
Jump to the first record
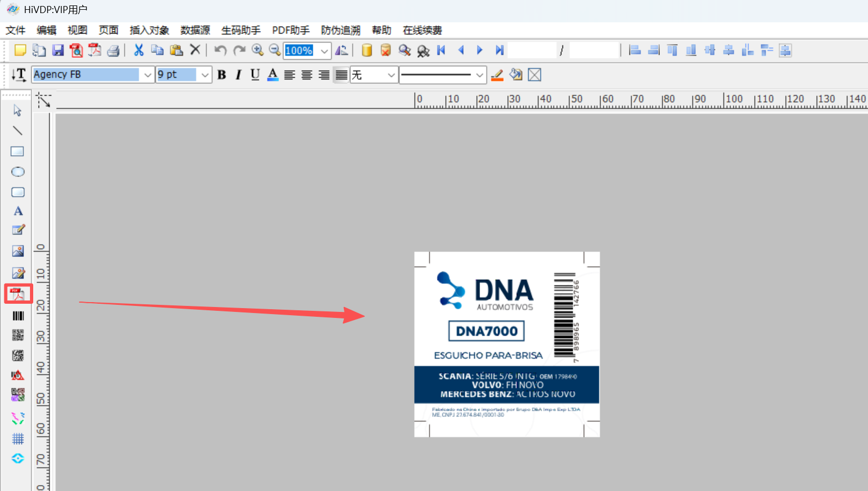[441, 51]
